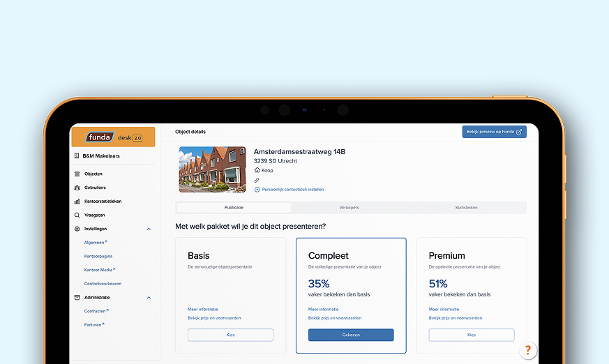
Task: Open Kantoorpagina settings link
Action: pyautogui.click(x=98, y=256)
